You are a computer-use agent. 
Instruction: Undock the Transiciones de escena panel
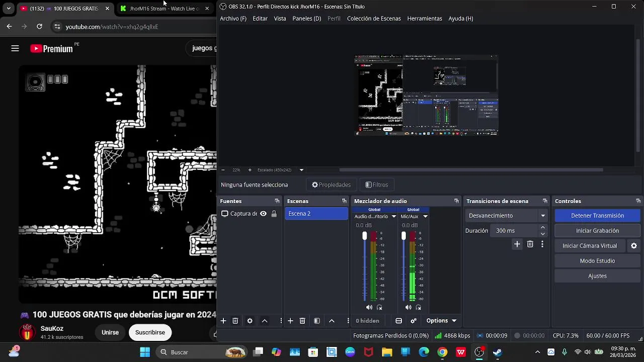(545, 201)
